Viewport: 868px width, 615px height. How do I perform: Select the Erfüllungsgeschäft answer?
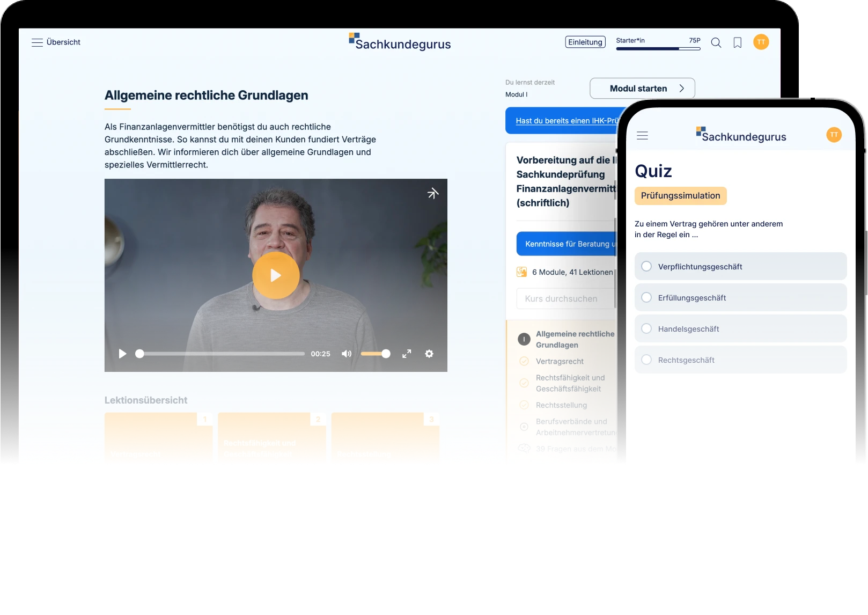[x=740, y=298]
